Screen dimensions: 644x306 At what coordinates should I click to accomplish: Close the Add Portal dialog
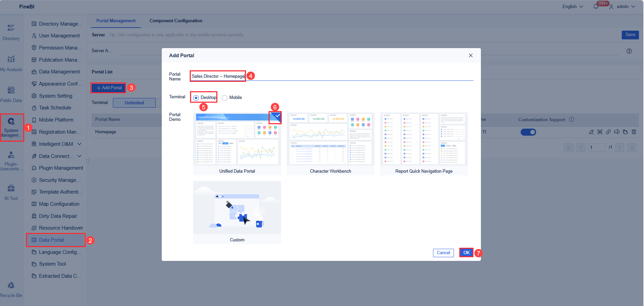pos(471,56)
